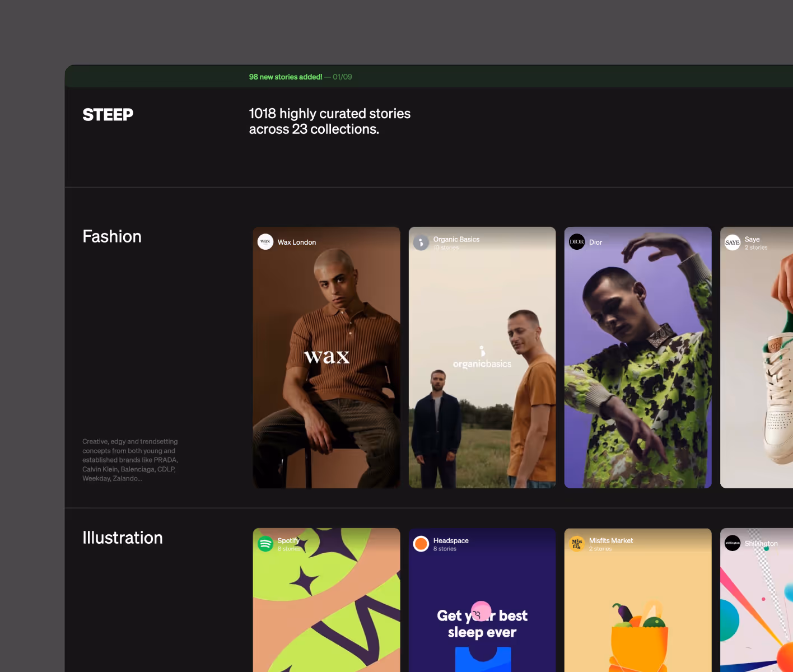
Task: Open the Organic Basics story card
Action: 482,357
